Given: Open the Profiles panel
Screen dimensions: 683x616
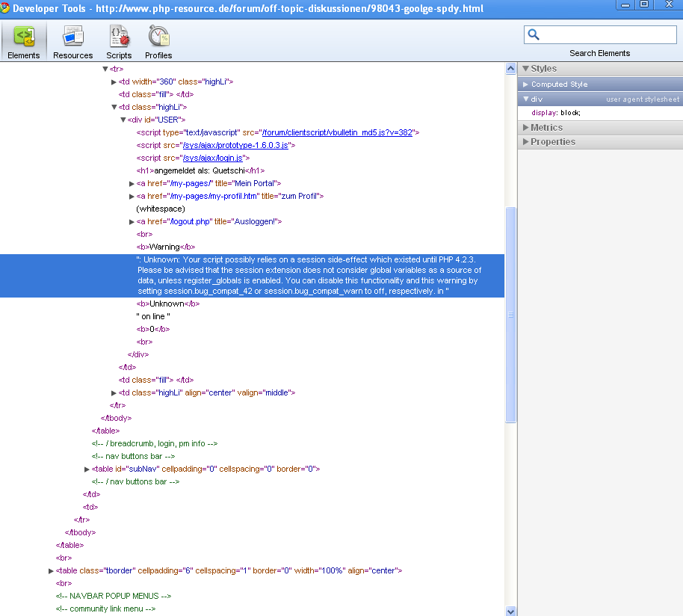Looking at the screenshot, I should 158,41.
